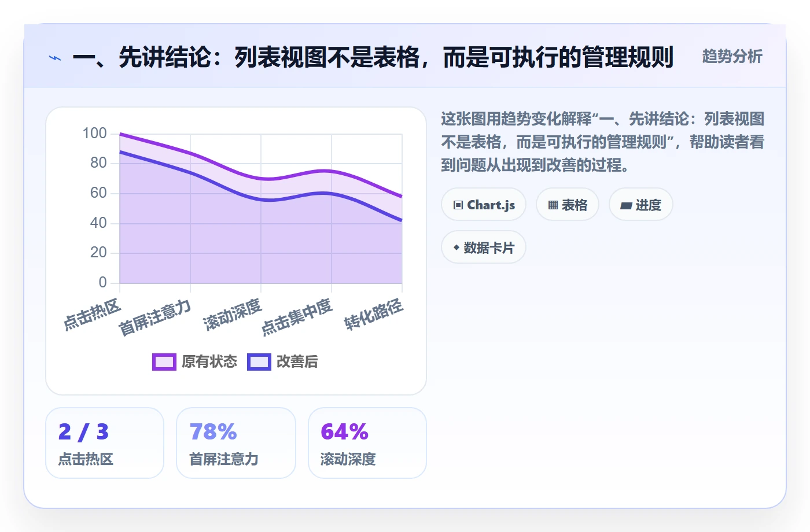Click the grid icon in the 表格 tag
810x532 pixels.
[x=553, y=205]
